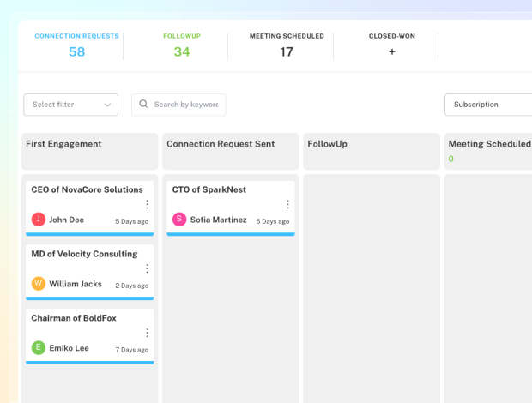Open the Chairman of BoldFox card
Viewport: 532px width, 403px height.
point(90,336)
